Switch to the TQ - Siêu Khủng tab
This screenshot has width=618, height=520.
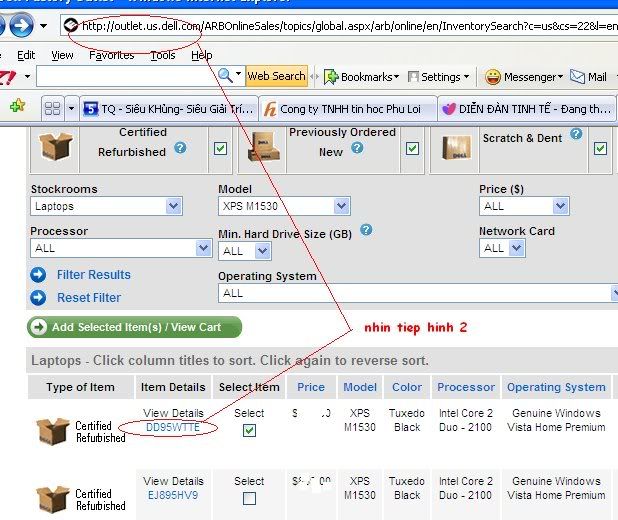tap(169, 108)
